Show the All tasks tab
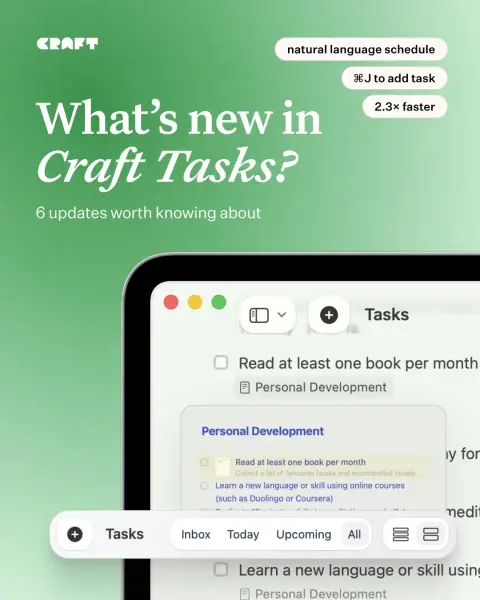The height and width of the screenshot is (600, 480). click(x=354, y=534)
